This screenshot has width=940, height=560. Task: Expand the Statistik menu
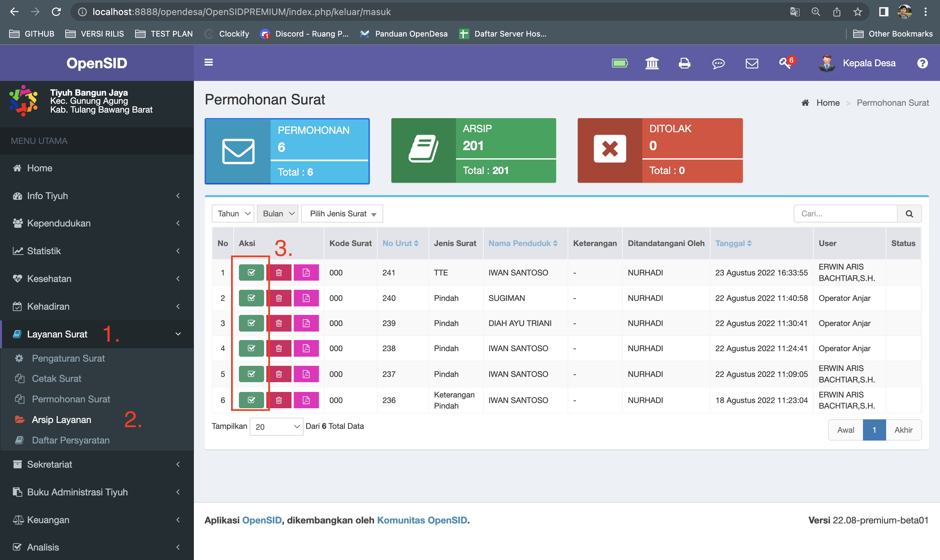[97, 251]
